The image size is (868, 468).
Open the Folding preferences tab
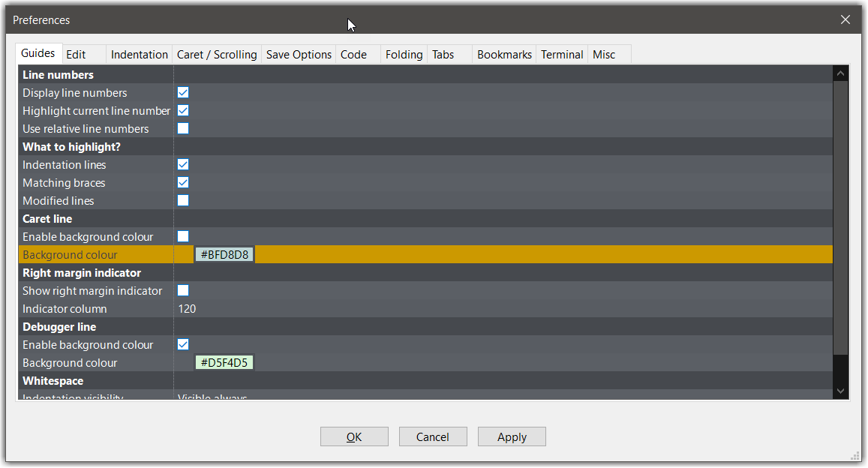pyautogui.click(x=404, y=54)
